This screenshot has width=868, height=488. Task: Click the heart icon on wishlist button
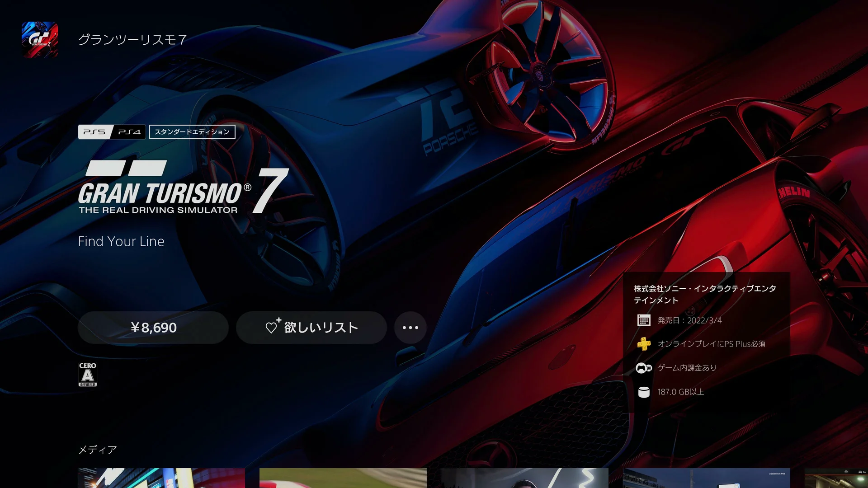(x=273, y=326)
